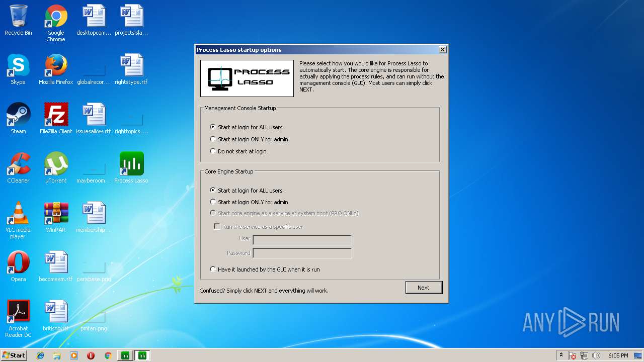
Task: Select the desktopcom... Word document icon
Action: (x=94, y=20)
